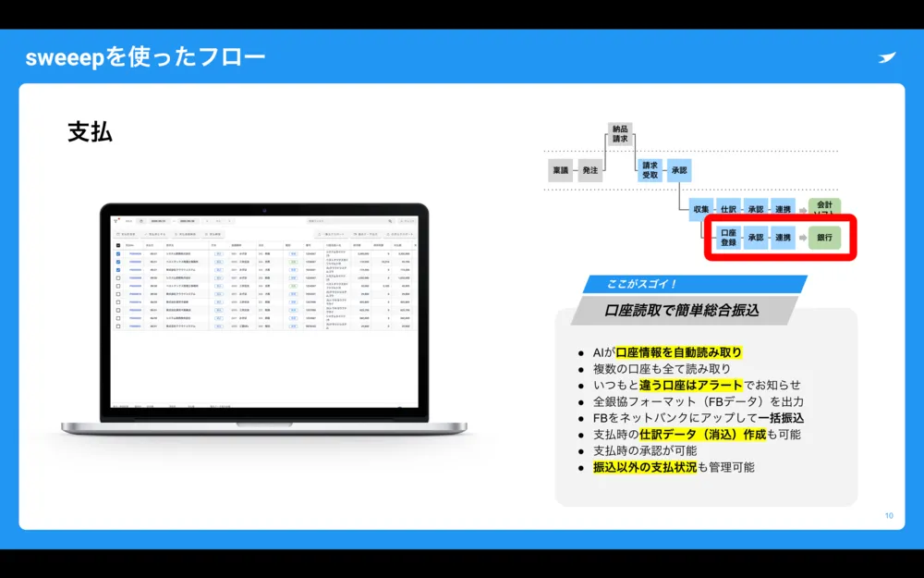The height and width of the screenshot is (578, 924).
Task: Click the 支払 heading
Action: 90,132
